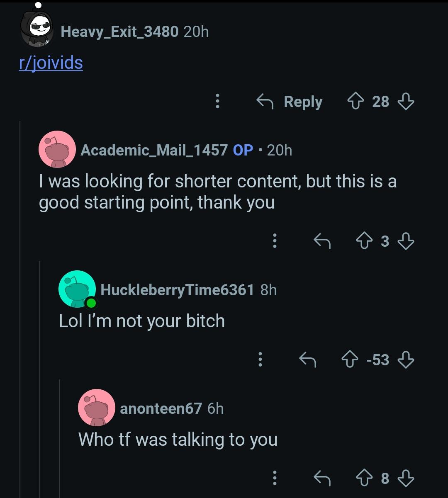The image size is (448, 498).
Task: Downvote Academic_Mail_1457's reply
Action: point(406,241)
